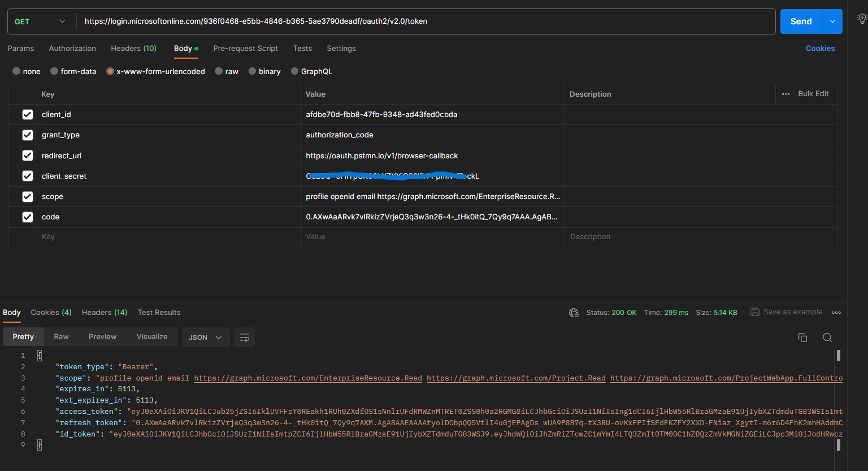Screen dimensions: 868x471
Task: Open the Params tab
Action: pos(21,49)
